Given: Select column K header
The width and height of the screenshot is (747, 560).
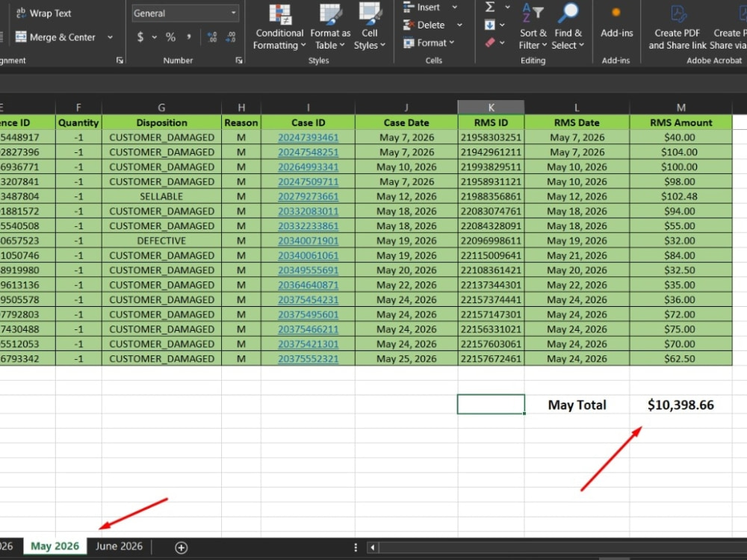Looking at the screenshot, I should [491, 107].
